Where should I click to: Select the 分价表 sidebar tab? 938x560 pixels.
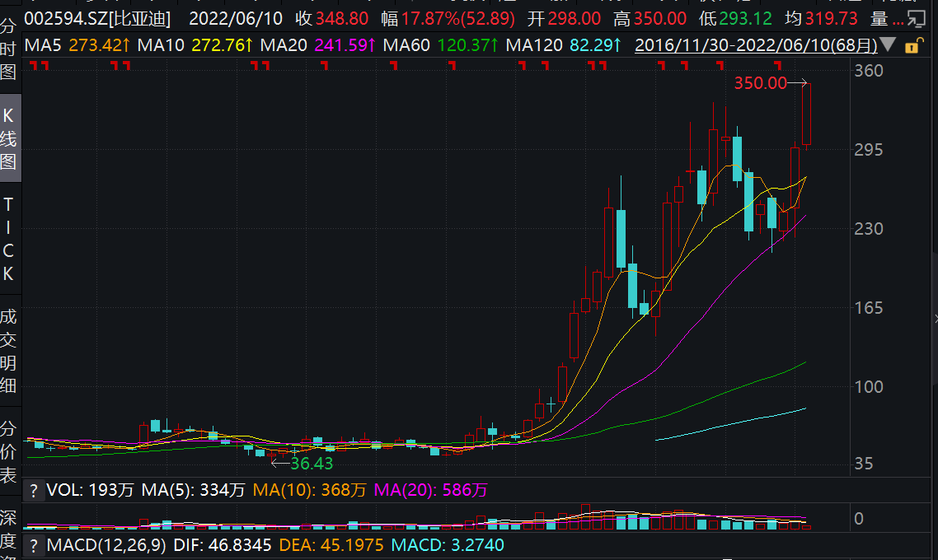pos(9,451)
